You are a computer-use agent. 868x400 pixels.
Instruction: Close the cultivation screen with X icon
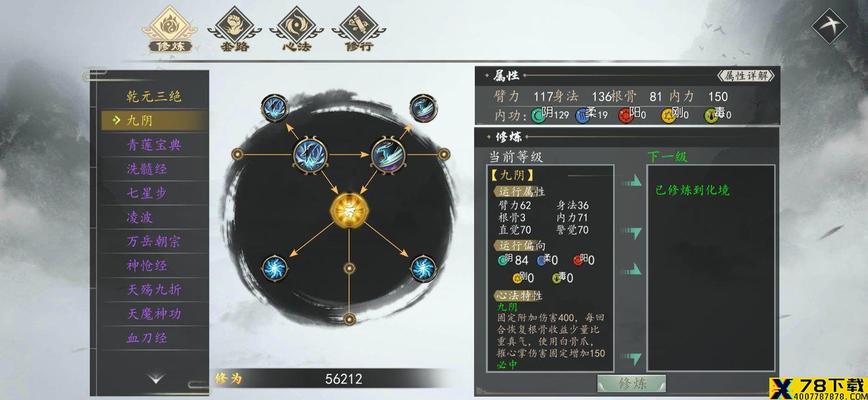coord(830,25)
